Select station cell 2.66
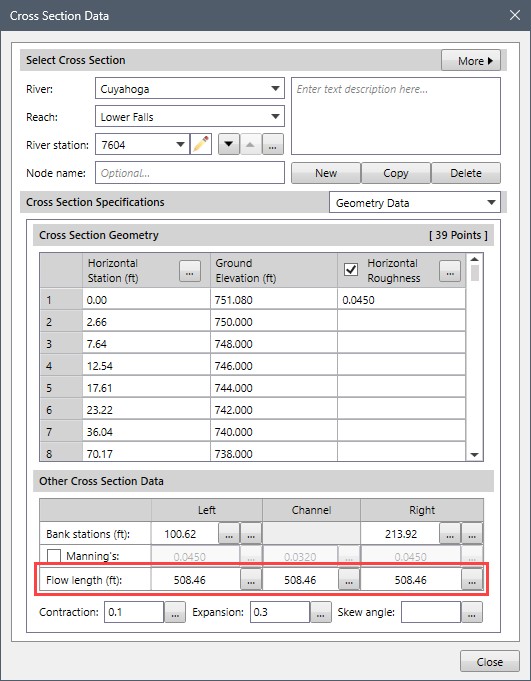This screenshot has height=681, width=531. click(x=146, y=322)
